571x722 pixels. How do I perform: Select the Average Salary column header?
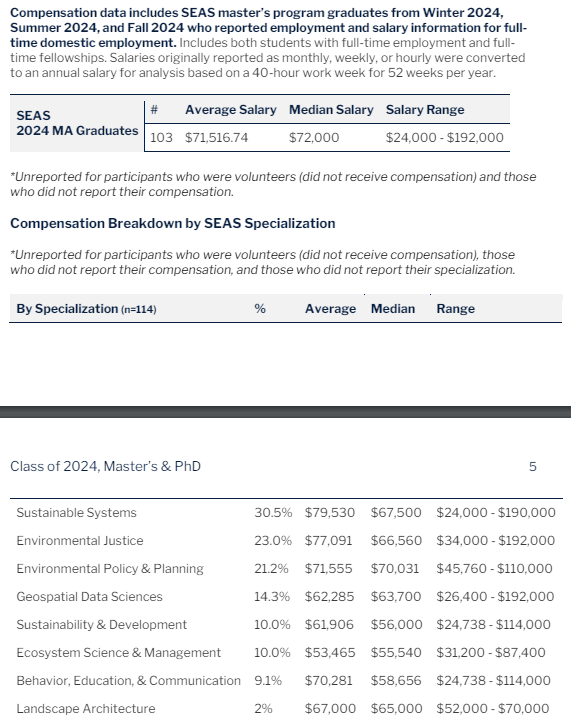[231, 110]
